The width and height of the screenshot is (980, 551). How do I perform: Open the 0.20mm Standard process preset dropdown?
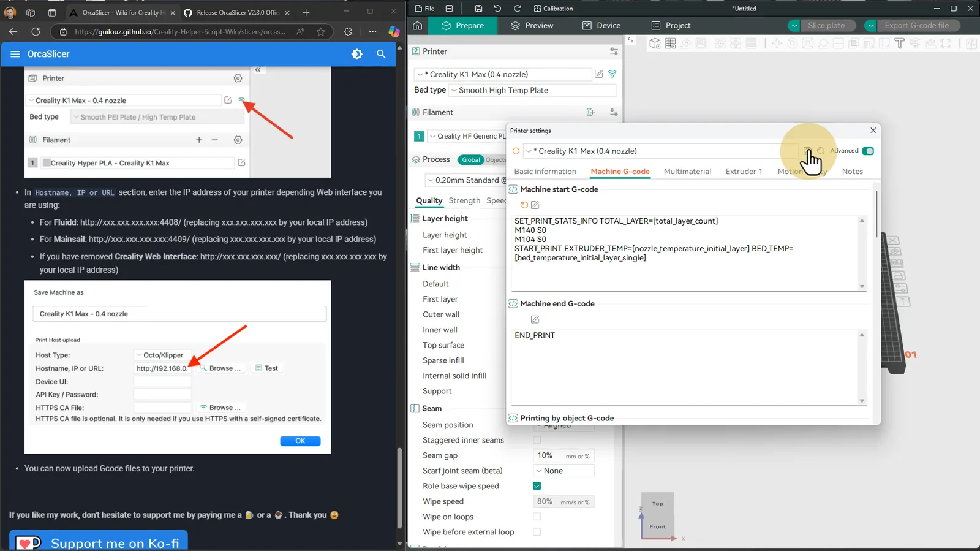click(466, 180)
